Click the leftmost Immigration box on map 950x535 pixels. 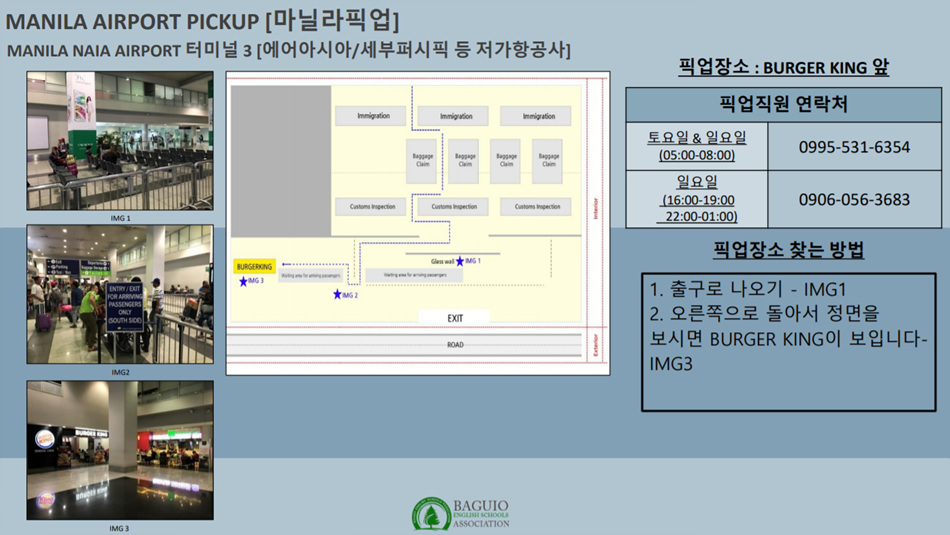coord(371,116)
